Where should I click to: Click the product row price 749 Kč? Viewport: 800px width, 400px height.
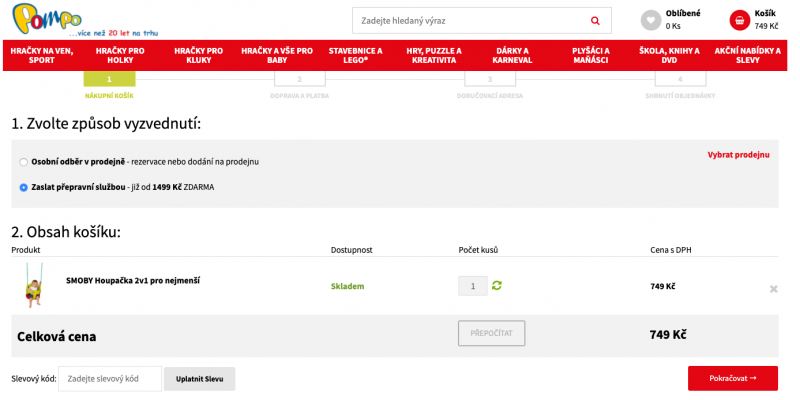pos(663,286)
